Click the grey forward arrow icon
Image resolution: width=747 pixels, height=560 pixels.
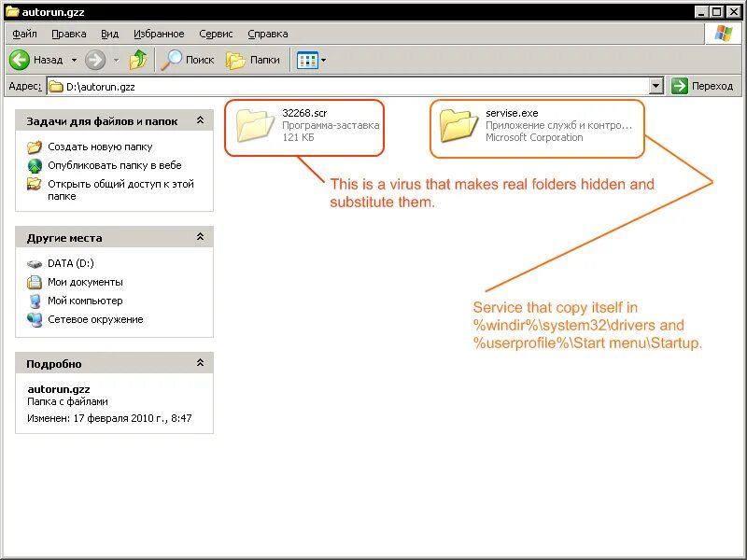point(95,60)
